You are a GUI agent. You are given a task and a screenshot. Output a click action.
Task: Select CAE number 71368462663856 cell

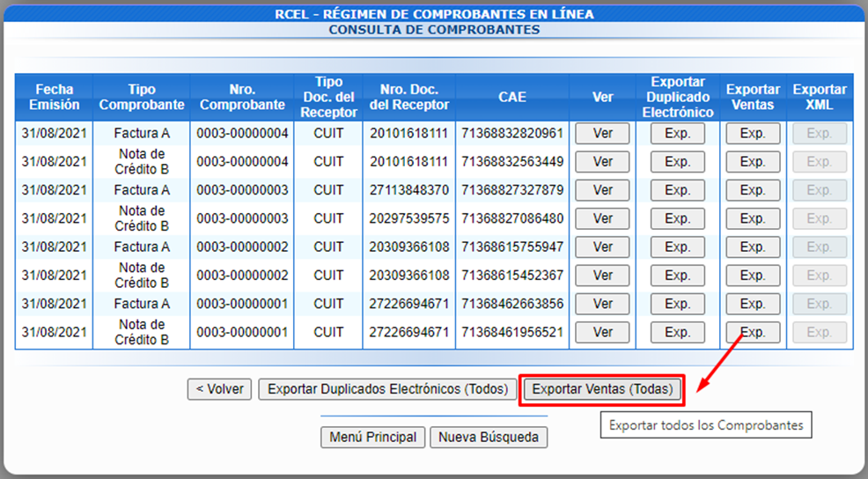511,304
